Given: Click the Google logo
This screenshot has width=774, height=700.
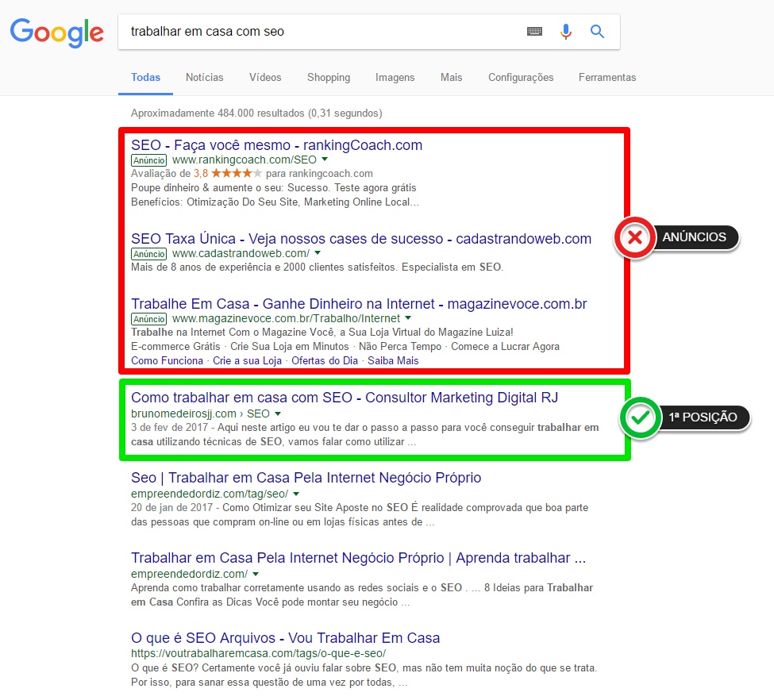Looking at the screenshot, I should (x=57, y=33).
